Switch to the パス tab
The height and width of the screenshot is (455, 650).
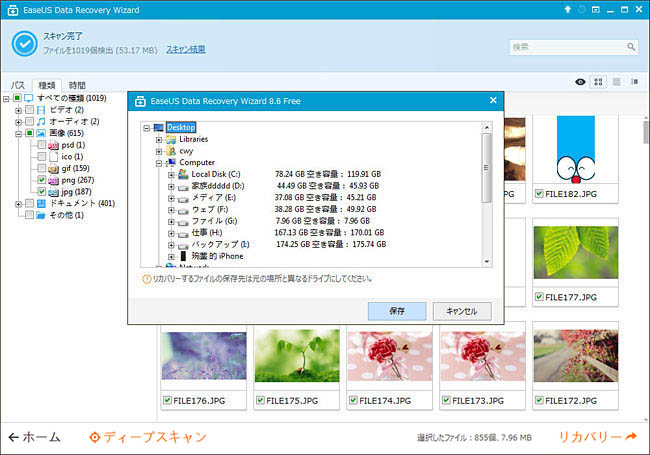[x=18, y=85]
